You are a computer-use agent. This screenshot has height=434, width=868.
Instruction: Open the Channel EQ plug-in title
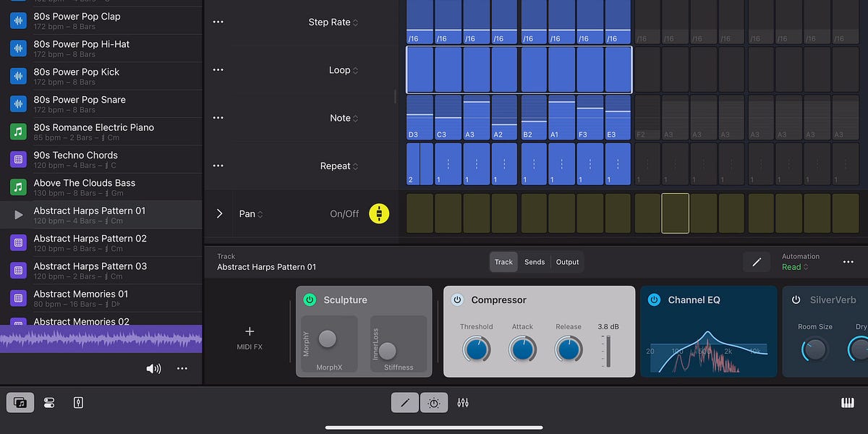(694, 299)
